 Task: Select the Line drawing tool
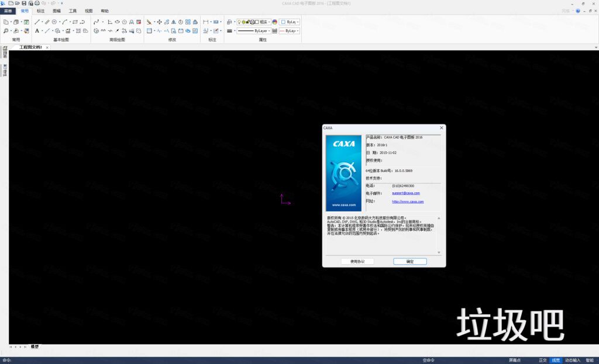tap(37, 22)
